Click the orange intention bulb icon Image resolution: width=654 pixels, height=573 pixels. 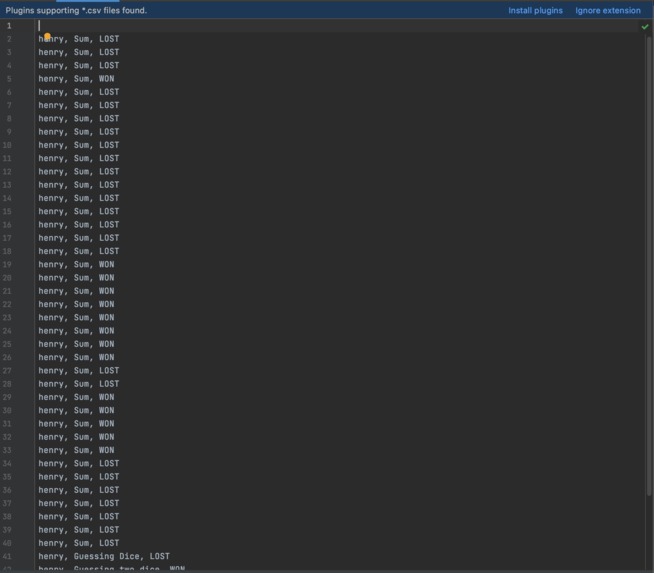coord(47,36)
